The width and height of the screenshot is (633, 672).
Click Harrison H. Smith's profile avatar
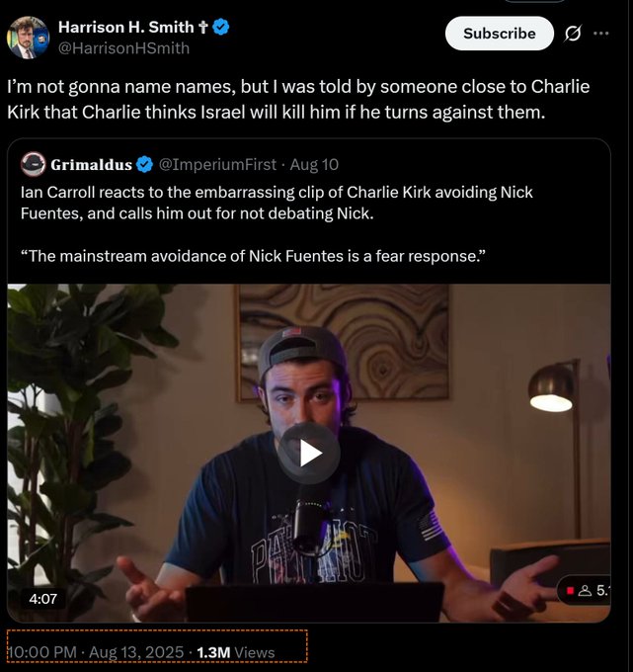pyautogui.click(x=28, y=38)
